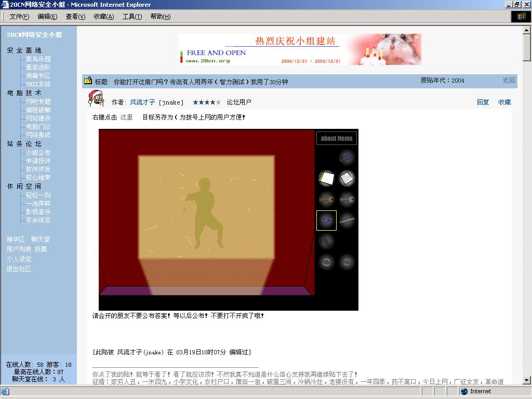Image resolution: width=532 pixels, height=399 pixels.
Task: Click the author's four-star rating
Action: [x=207, y=102]
